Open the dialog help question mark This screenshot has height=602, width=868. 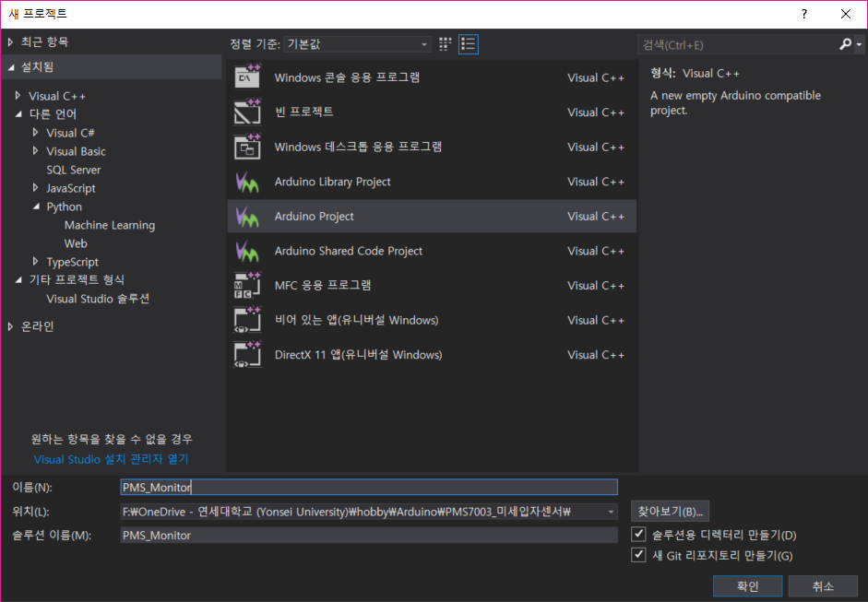point(804,14)
